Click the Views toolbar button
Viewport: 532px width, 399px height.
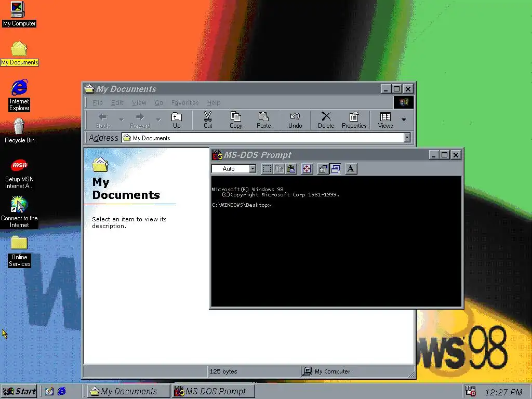385,121
